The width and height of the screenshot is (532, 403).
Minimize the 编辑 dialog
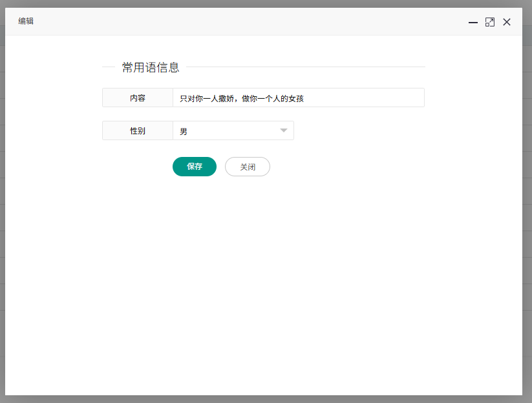[473, 23]
